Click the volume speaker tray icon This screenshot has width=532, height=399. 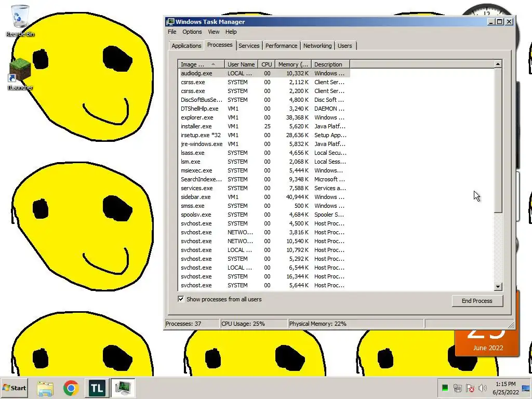(x=482, y=388)
